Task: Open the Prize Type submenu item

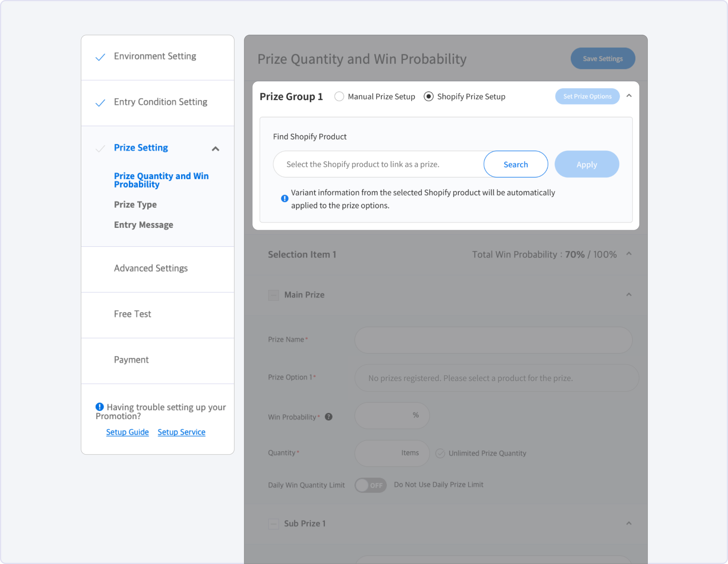Action: (x=135, y=205)
